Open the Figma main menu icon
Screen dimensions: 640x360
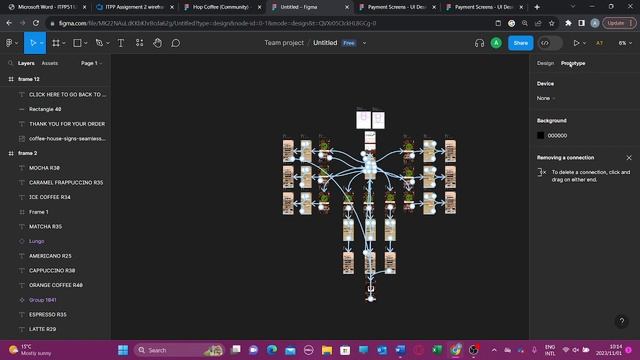(x=9, y=43)
